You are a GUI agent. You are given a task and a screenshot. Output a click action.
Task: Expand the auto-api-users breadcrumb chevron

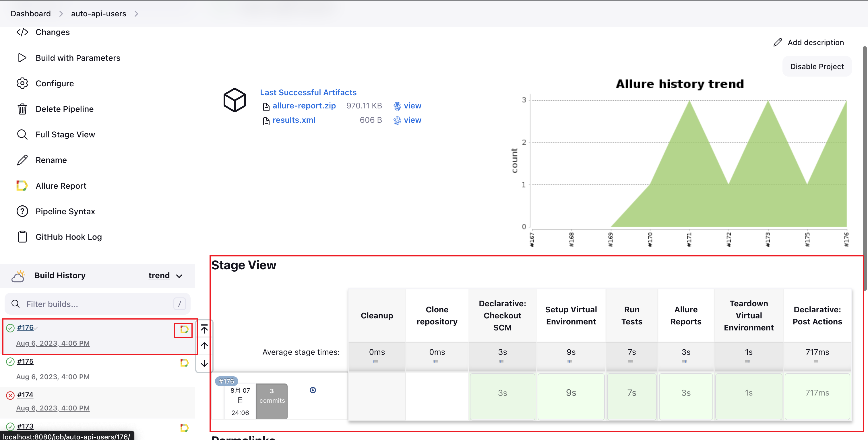[136, 14]
